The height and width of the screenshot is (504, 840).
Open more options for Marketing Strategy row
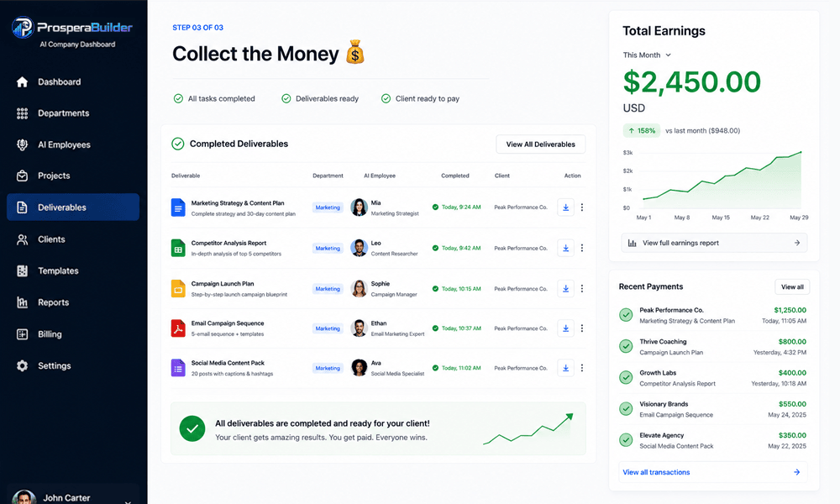582,207
